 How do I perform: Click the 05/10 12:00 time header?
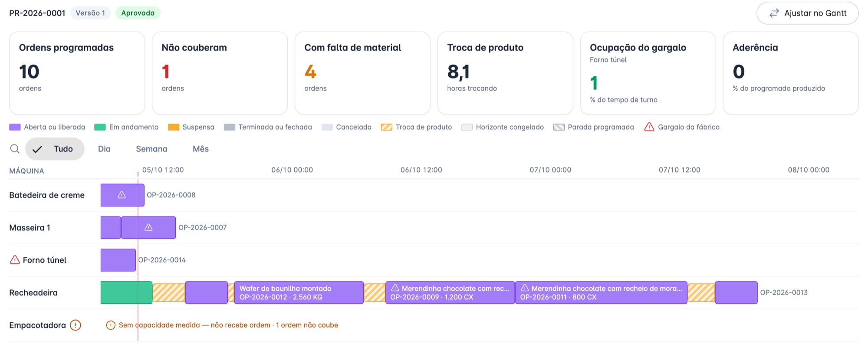tap(163, 170)
